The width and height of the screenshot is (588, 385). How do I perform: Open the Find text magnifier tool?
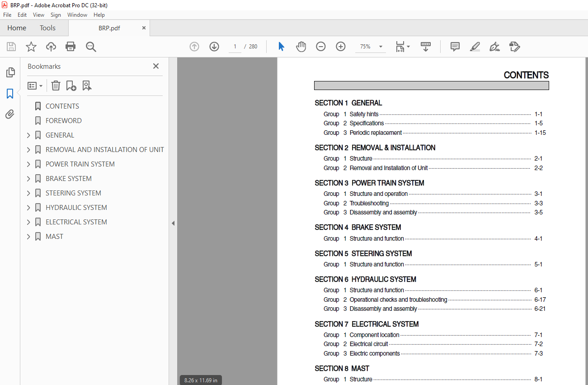91,47
